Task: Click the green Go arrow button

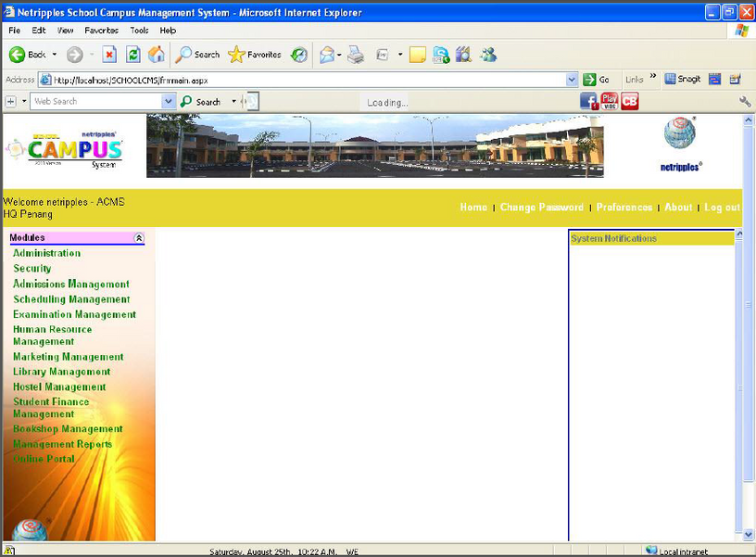Action: (596, 80)
